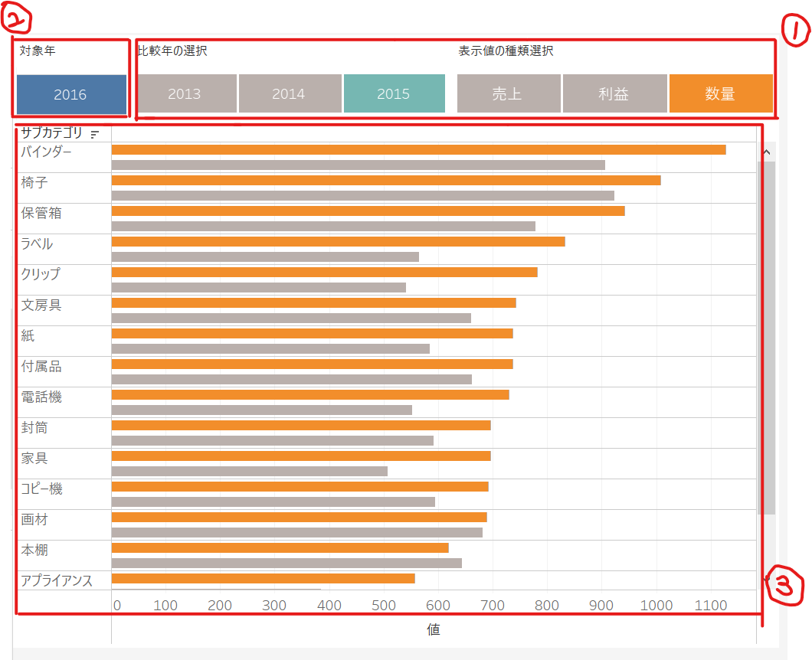Screen dimensions: 812x660
Task: Select the ラベル row label
Action: (x=36, y=243)
